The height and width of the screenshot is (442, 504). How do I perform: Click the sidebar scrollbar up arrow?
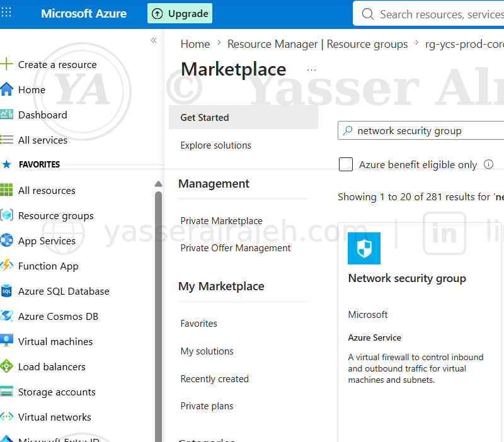click(158, 184)
